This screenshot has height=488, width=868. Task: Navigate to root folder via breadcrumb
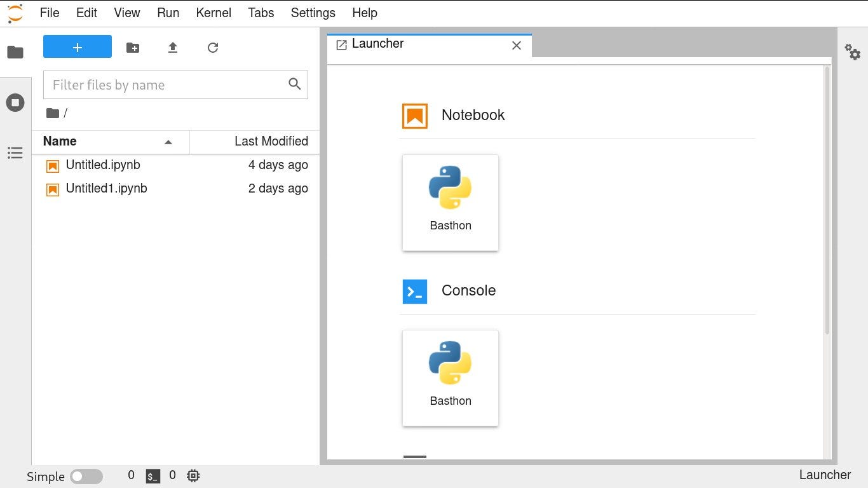coord(53,112)
